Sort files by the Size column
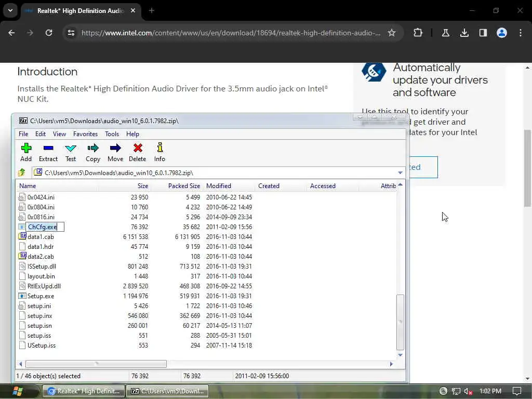Viewport: 532px width, 399px height. 124,186
